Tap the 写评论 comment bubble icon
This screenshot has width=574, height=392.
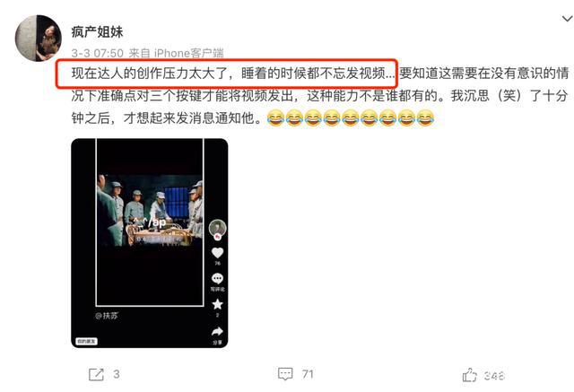coord(217,279)
